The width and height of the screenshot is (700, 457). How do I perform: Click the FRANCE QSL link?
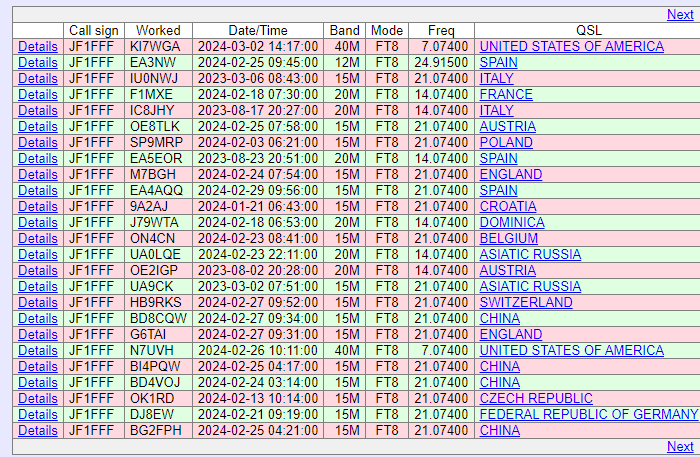pos(506,95)
